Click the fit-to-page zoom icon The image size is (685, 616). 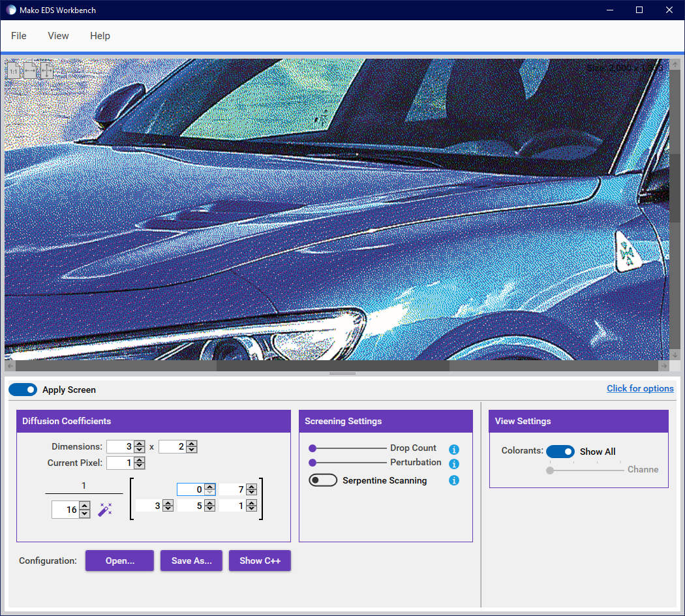click(x=47, y=70)
